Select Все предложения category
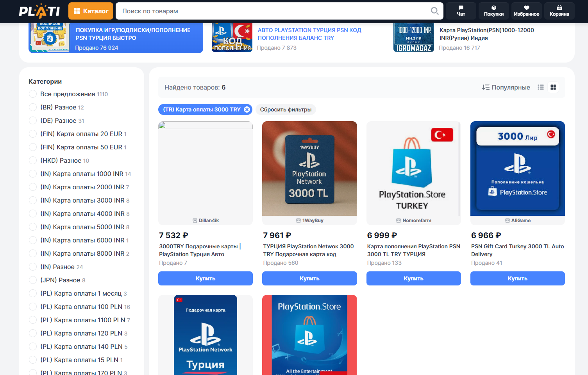The width and height of the screenshot is (588, 375). pyautogui.click(x=68, y=94)
